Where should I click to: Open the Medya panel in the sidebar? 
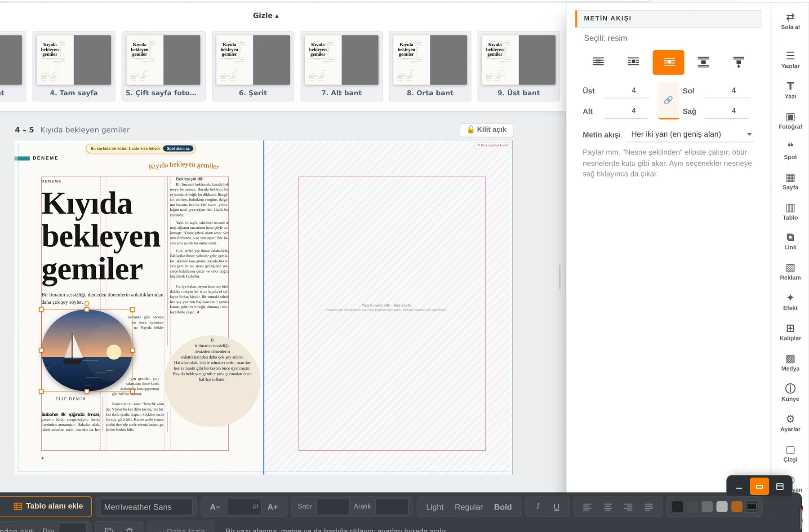click(790, 363)
